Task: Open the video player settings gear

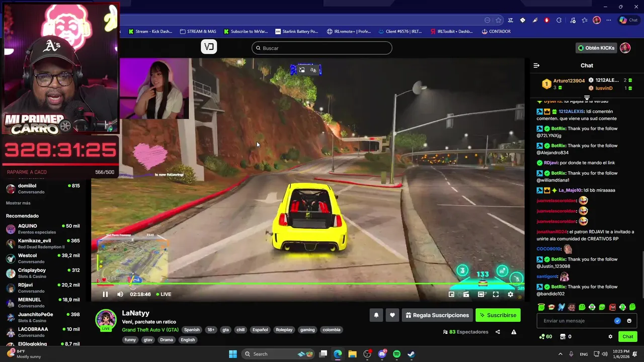Action: pos(510,294)
